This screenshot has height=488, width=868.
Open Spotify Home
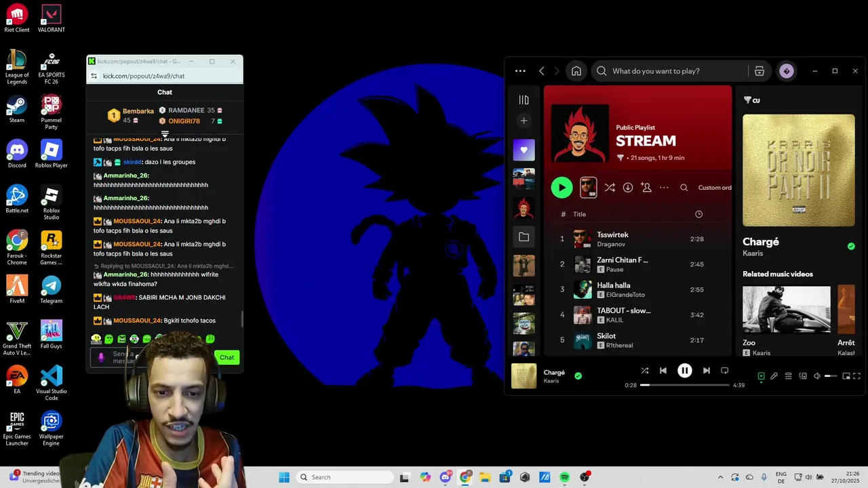point(576,71)
